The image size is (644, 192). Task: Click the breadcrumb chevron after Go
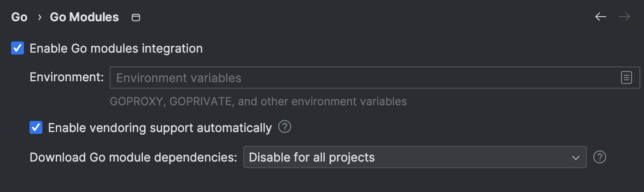40,18
